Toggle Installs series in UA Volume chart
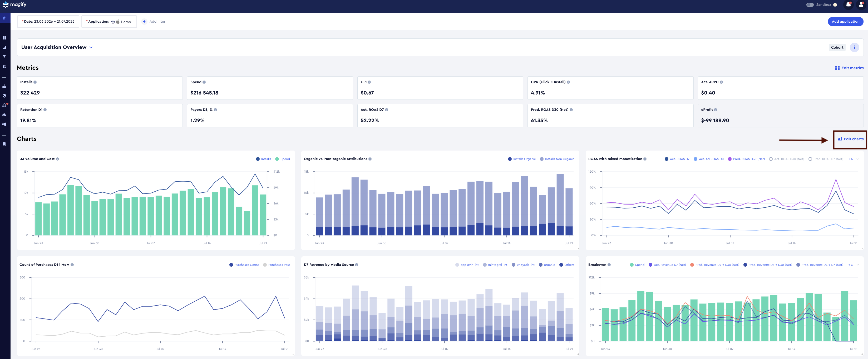 tap(264, 159)
